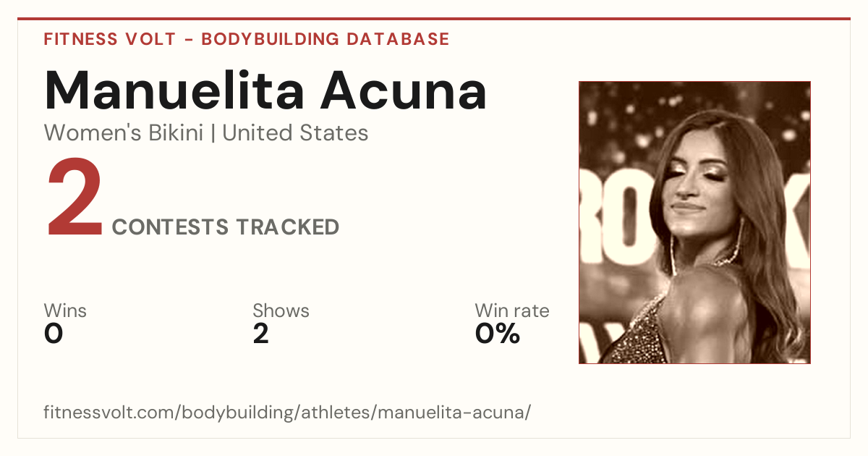Click the dash in the header title
Screen dimensions: 868x456
[188, 40]
